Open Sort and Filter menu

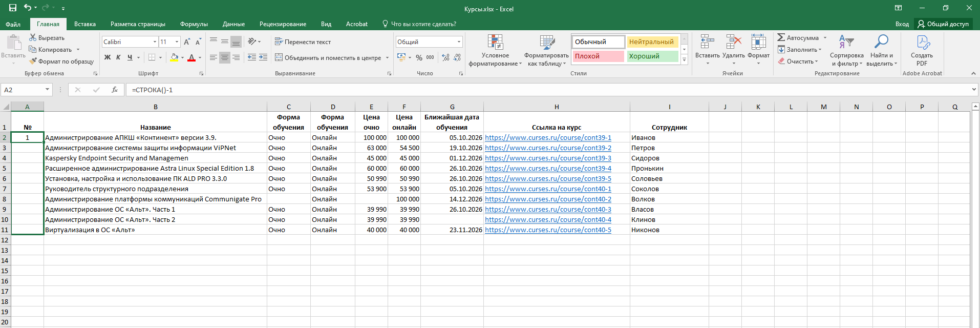[x=846, y=51]
